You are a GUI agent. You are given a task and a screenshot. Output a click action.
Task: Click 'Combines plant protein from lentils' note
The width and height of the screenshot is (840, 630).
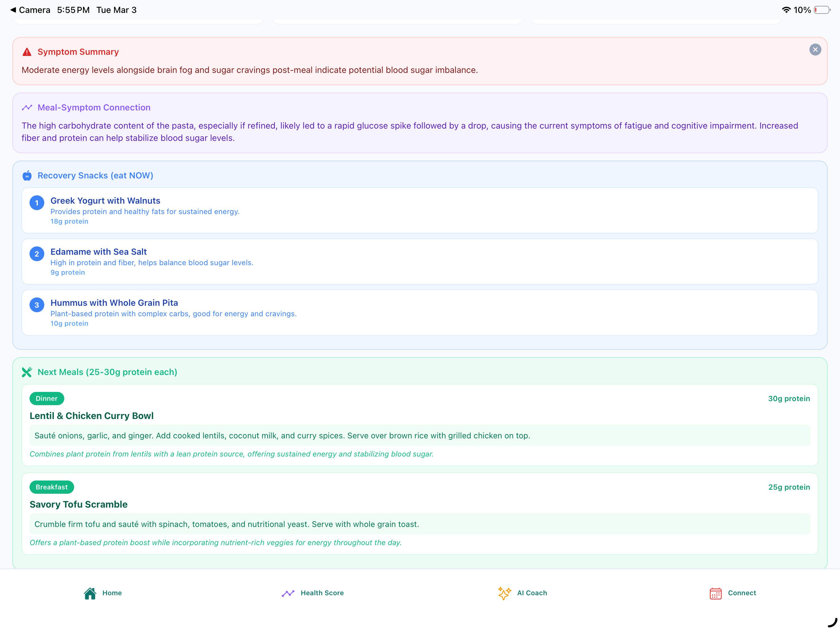point(231,454)
